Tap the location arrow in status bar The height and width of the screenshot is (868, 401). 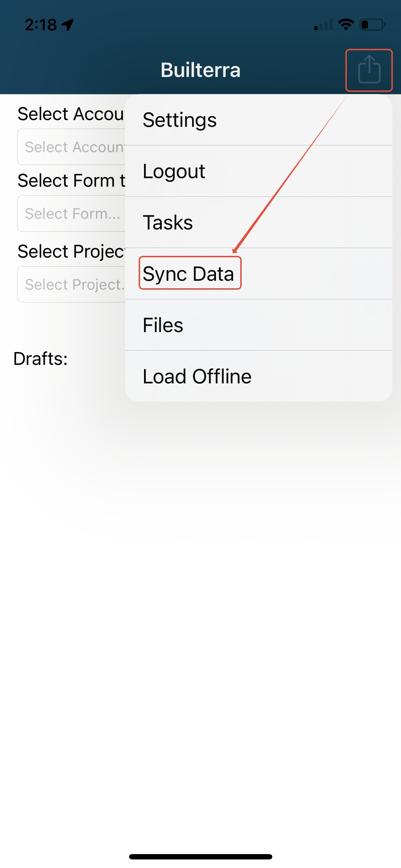pos(67,25)
